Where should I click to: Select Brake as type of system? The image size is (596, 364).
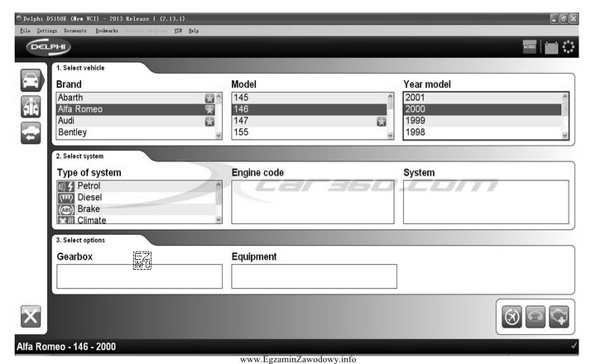pyautogui.click(x=136, y=209)
